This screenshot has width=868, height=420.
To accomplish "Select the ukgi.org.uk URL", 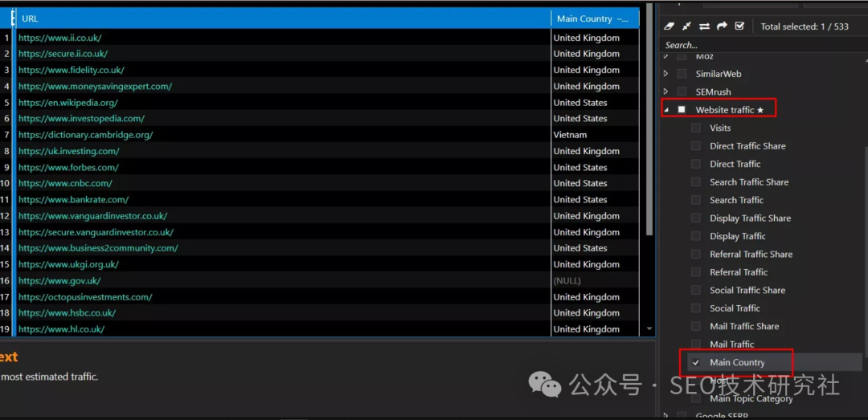I will (68, 264).
